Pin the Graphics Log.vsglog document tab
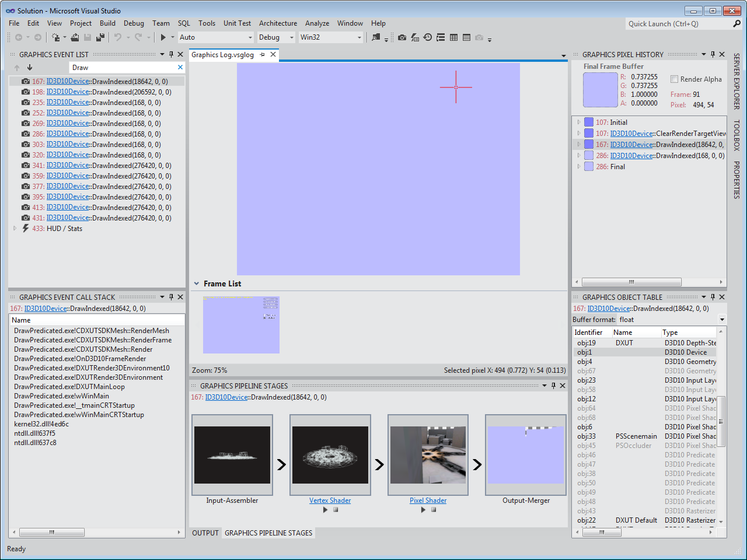The height and width of the screenshot is (560, 747). [x=262, y=54]
